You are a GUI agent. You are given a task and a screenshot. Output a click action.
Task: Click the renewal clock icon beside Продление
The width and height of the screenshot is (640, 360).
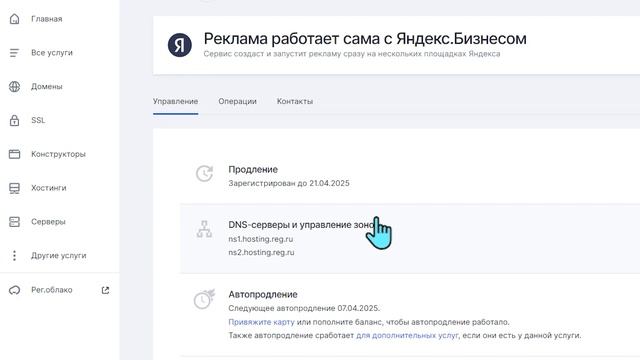[204, 173]
